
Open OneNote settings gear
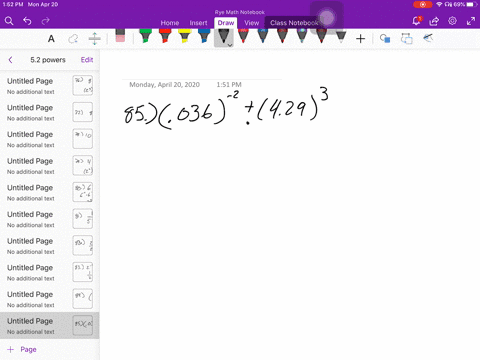pos(452,21)
